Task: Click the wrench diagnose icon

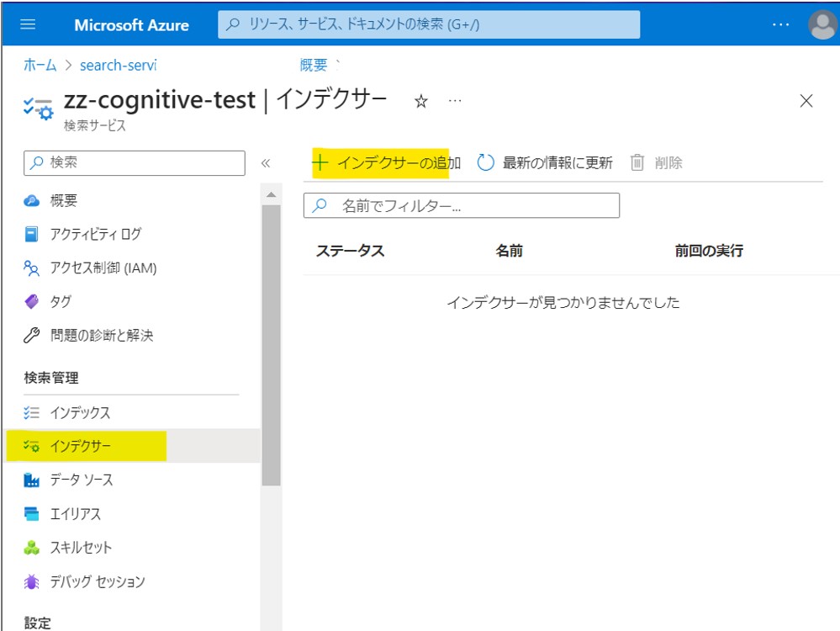Action: coord(32,336)
